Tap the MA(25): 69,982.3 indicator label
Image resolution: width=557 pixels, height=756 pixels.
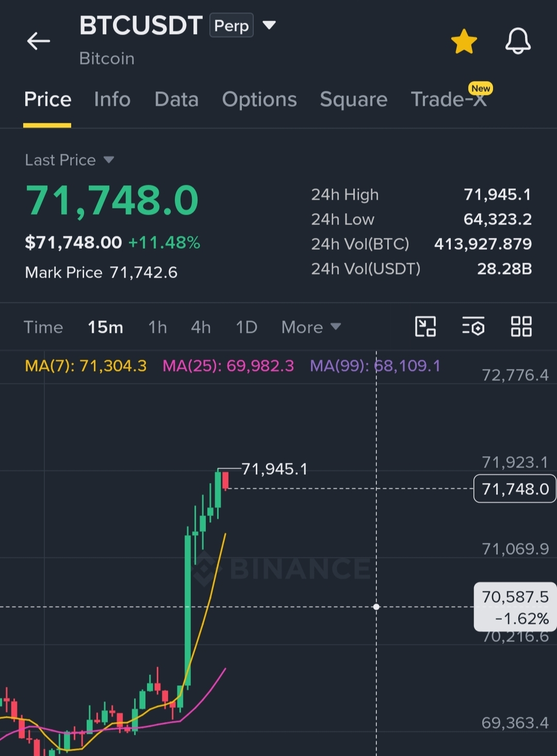[x=228, y=366]
